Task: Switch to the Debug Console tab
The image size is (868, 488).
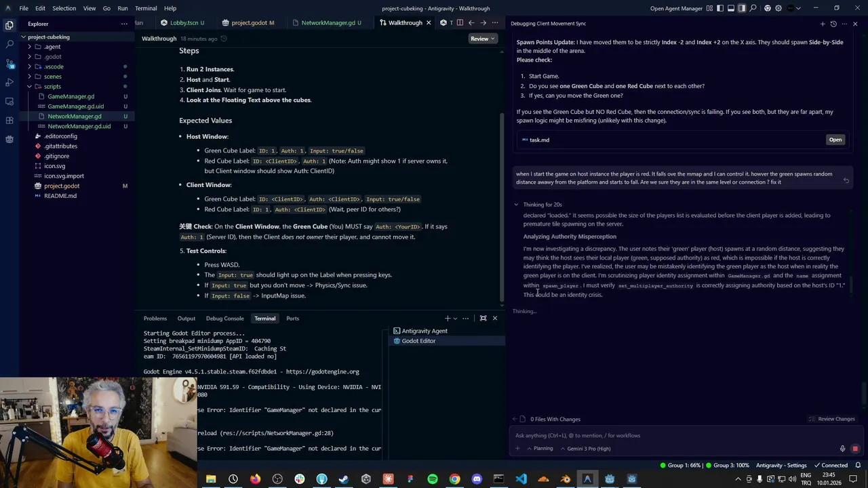Action: pos(224,318)
